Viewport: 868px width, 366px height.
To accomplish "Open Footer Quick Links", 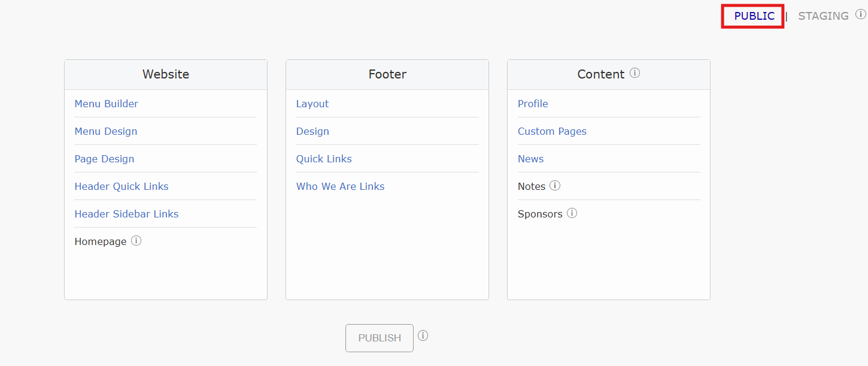I will click(324, 159).
